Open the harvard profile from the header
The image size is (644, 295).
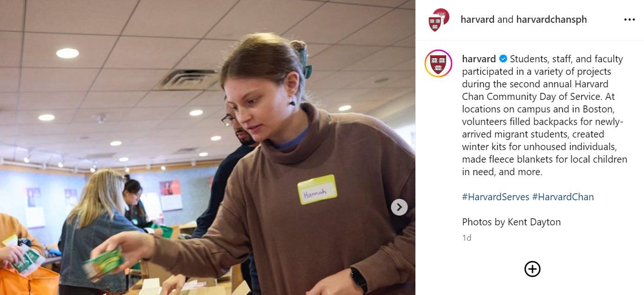click(x=477, y=20)
